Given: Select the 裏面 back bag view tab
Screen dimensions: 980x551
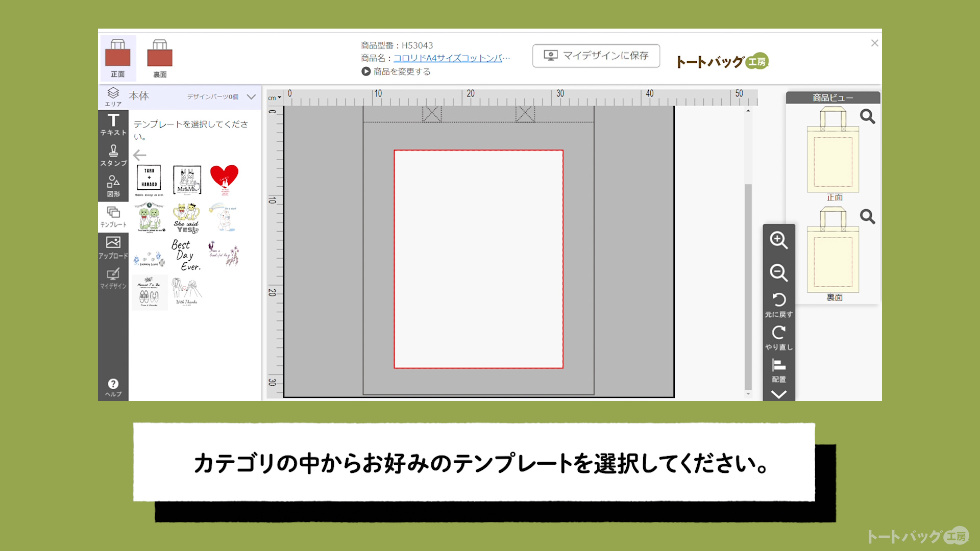Looking at the screenshot, I should point(160,58).
